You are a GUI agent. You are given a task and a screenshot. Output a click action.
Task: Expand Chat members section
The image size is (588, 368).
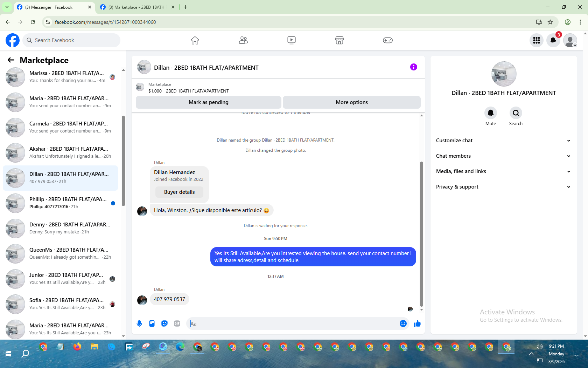click(x=503, y=156)
